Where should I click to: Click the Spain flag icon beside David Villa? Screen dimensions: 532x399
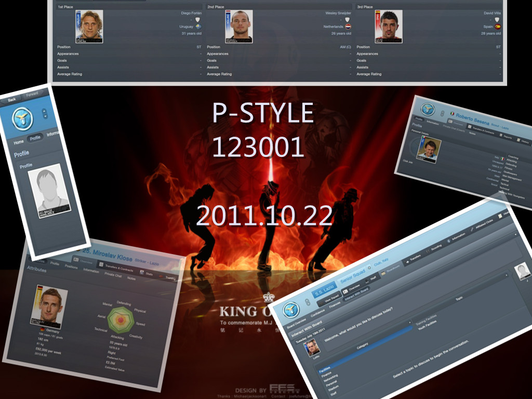(498, 26)
